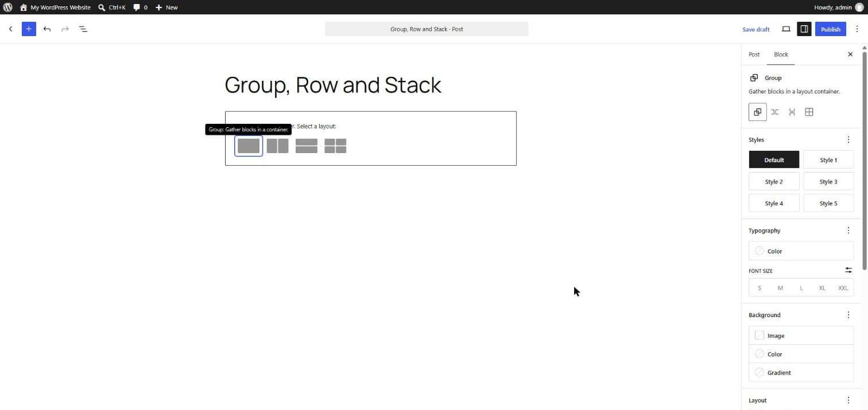
Task: Apply Style 1 to the block
Action: [x=828, y=160]
